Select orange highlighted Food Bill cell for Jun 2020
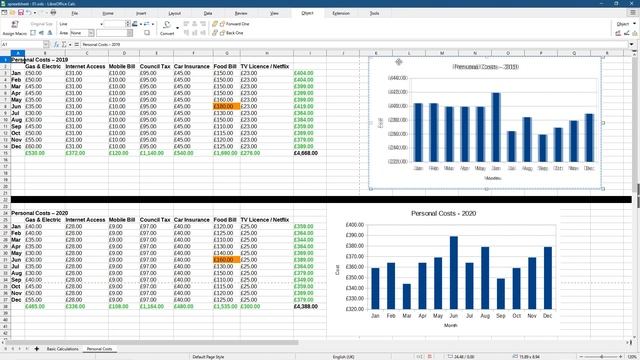Screen dimensions: 640x360 [227, 260]
